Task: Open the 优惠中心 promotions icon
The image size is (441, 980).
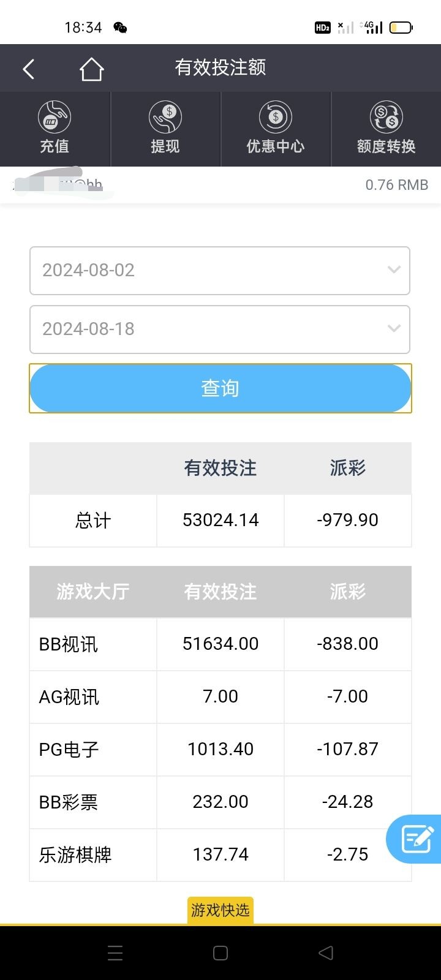Action: (x=276, y=117)
